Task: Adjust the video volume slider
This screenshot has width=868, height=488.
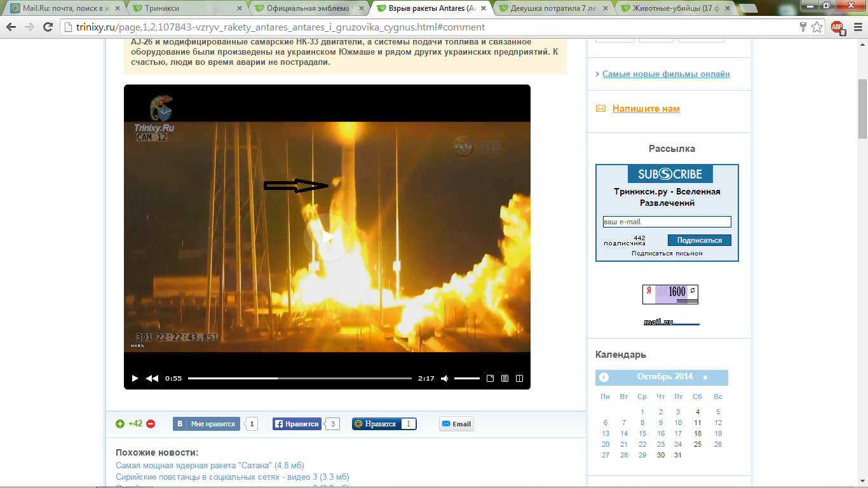Action: tap(467, 378)
